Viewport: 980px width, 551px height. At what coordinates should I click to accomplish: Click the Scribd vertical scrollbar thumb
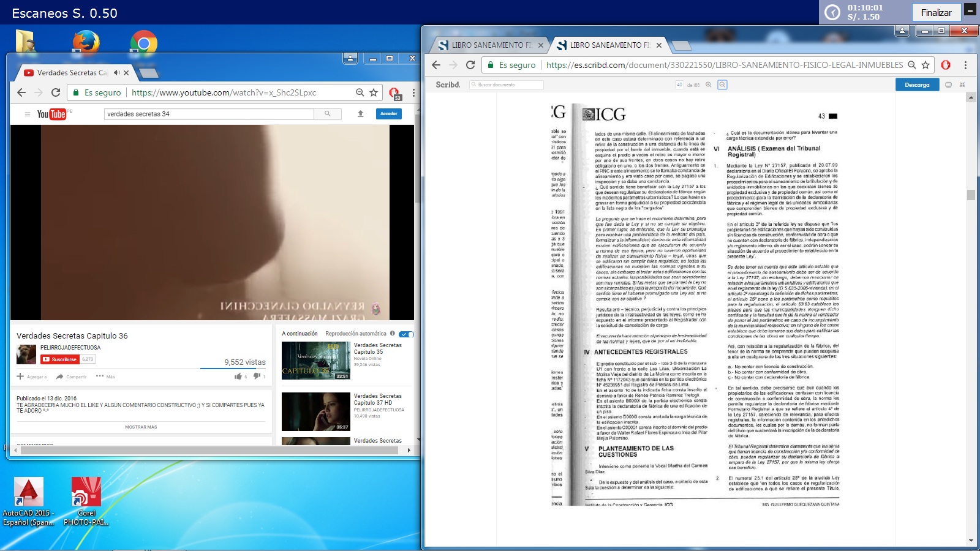(x=971, y=195)
